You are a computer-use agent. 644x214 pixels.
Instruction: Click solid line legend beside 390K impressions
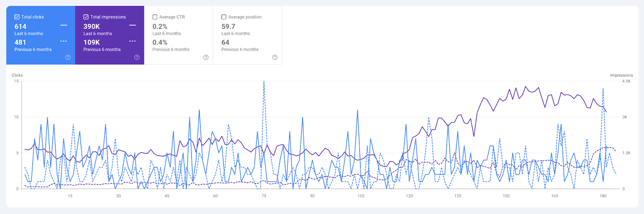click(x=132, y=25)
